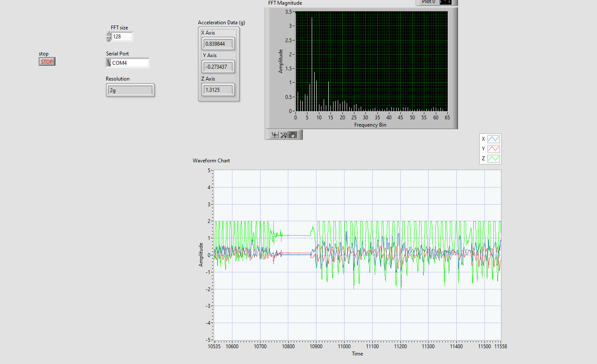Open the Resolution dropdown showing 2g

click(130, 90)
